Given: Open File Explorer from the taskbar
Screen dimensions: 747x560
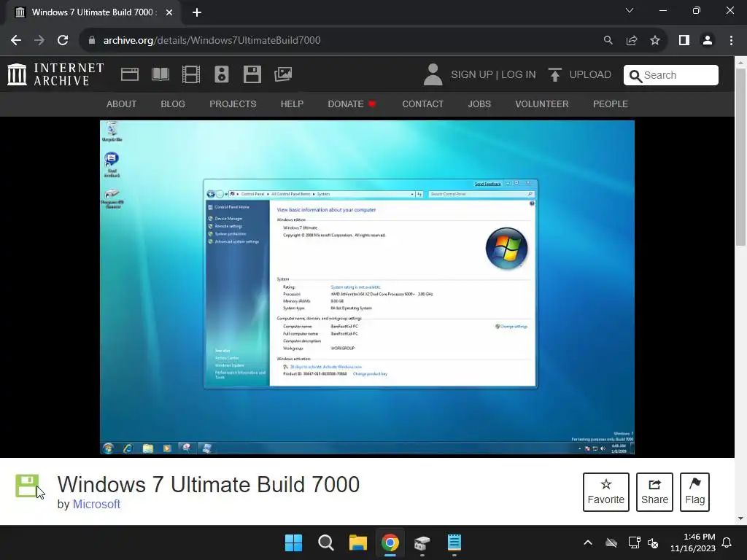Looking at the screenshot, I should 357,542.
